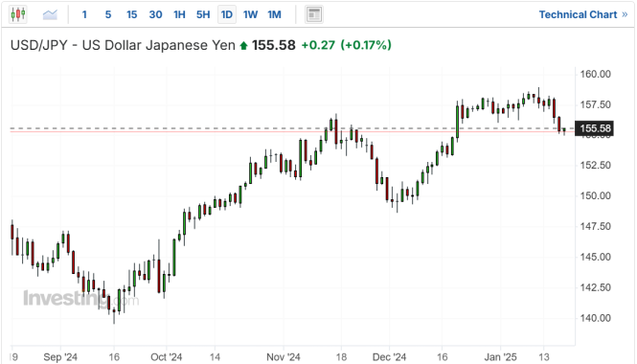
Task: Click the 155.58 price in the header
Action: click(273, 45)
